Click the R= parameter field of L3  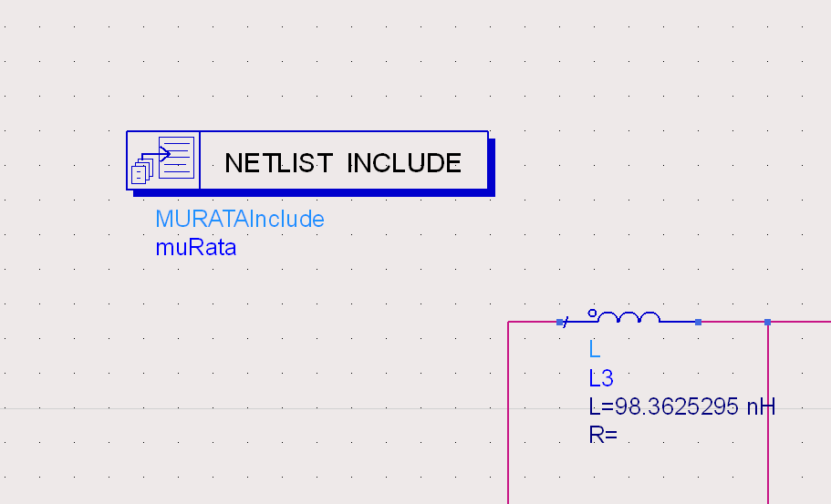(x=603, y=435)
